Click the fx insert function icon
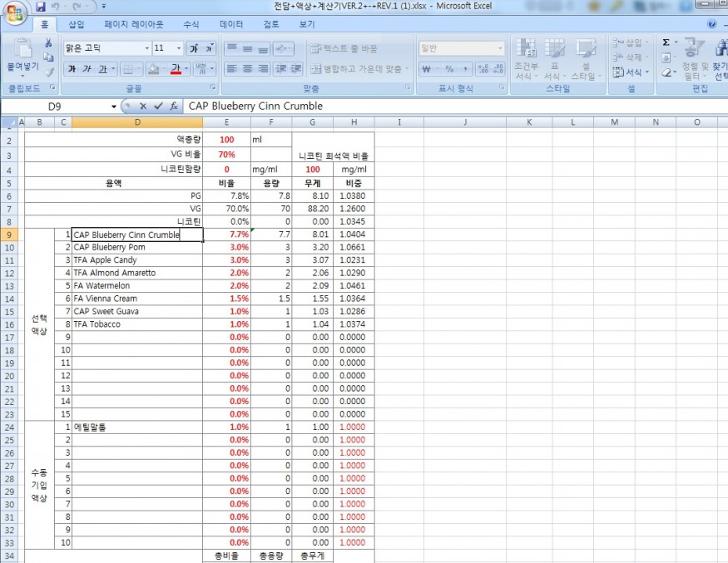728x563 pixels. click(x=174, y=106)
